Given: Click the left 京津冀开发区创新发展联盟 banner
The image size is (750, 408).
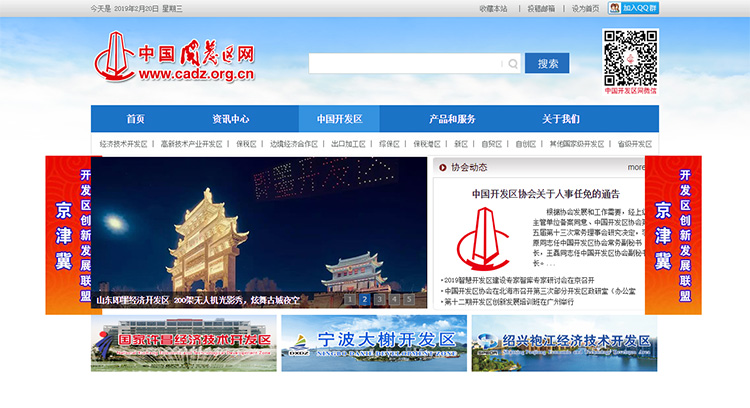Looking at the screenshot, I should (68, 235).
